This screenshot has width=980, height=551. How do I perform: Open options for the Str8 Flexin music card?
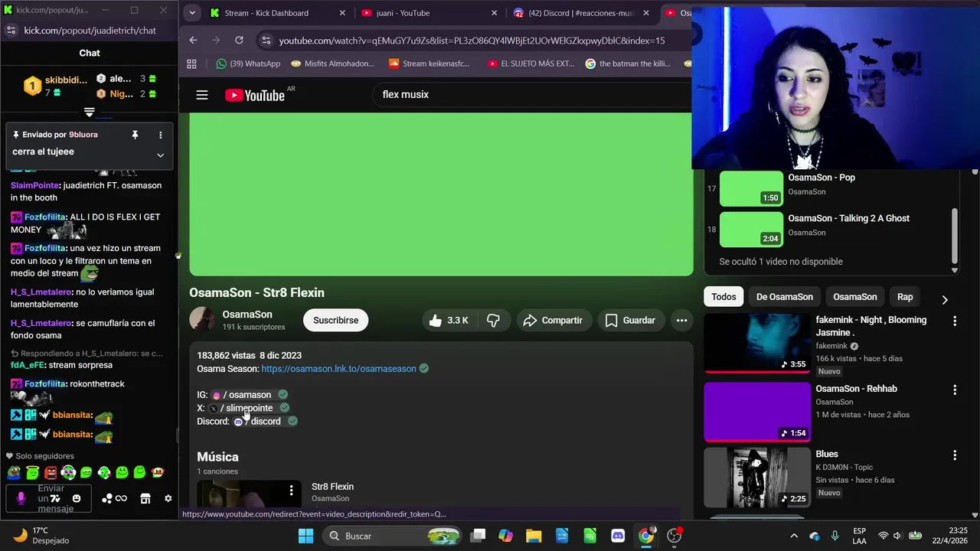click(x=291, y=490)
